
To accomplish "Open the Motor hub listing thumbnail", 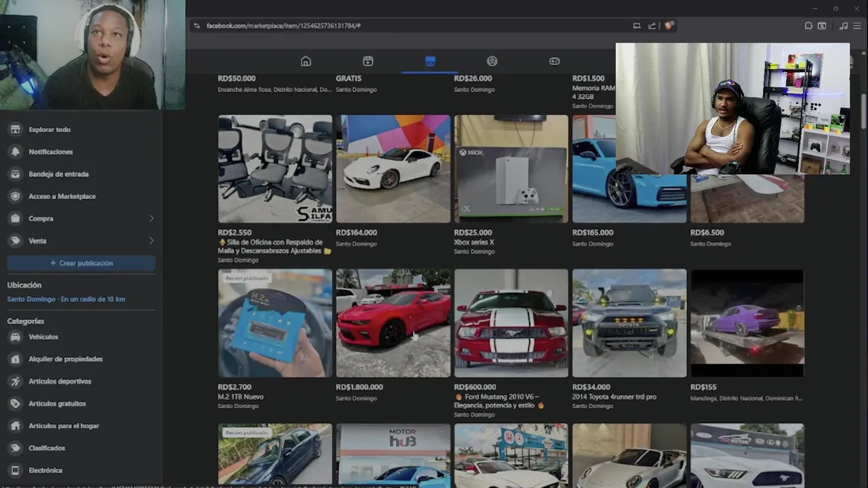I will click(393, 454).
